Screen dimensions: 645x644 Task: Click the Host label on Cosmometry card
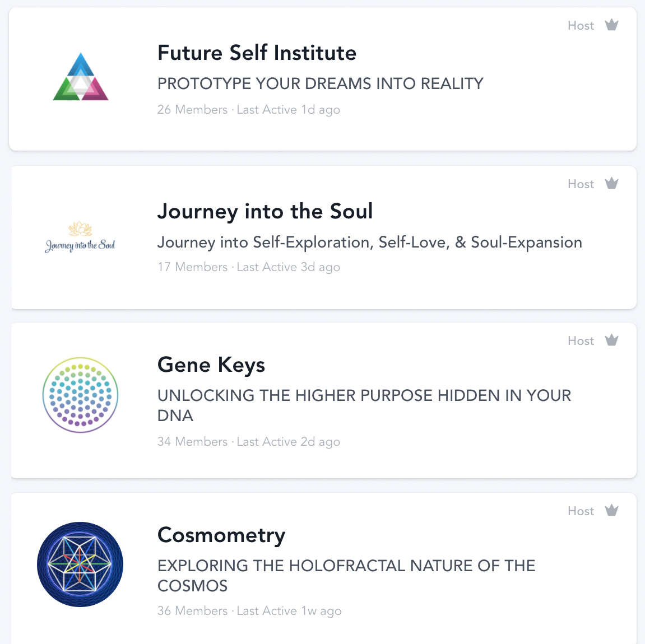(581, 511)
